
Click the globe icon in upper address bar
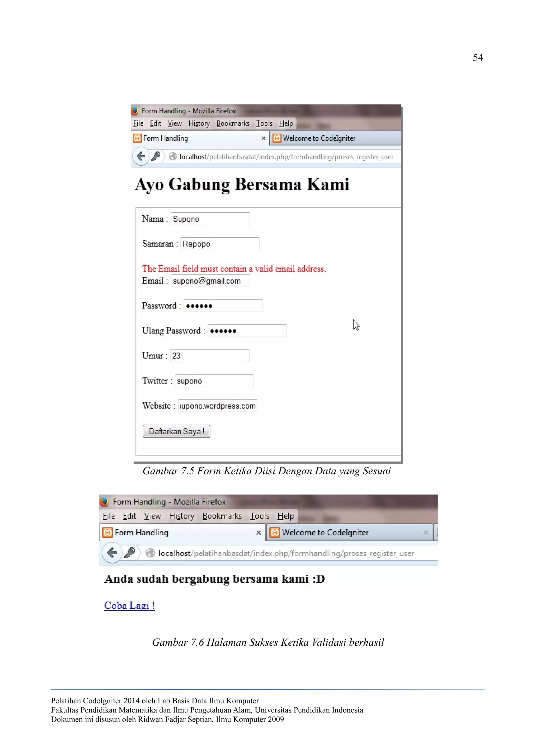[x=173, y=157]
